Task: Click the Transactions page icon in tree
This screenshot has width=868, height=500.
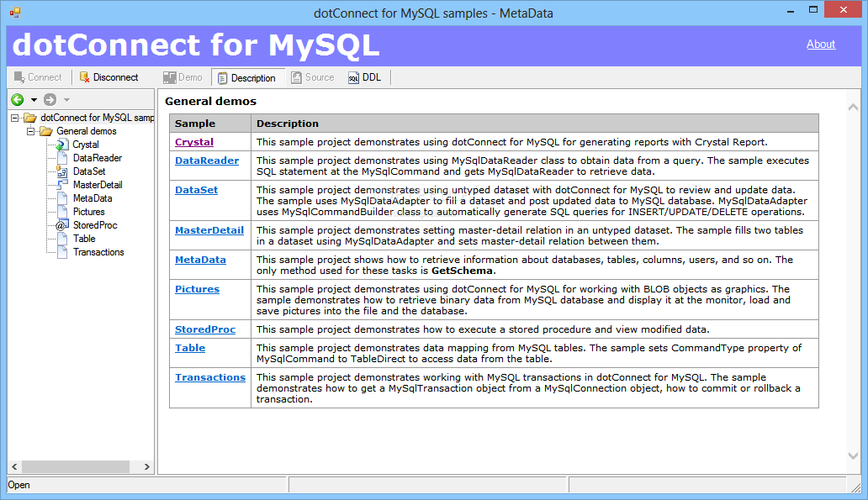Action: [62, 252]
